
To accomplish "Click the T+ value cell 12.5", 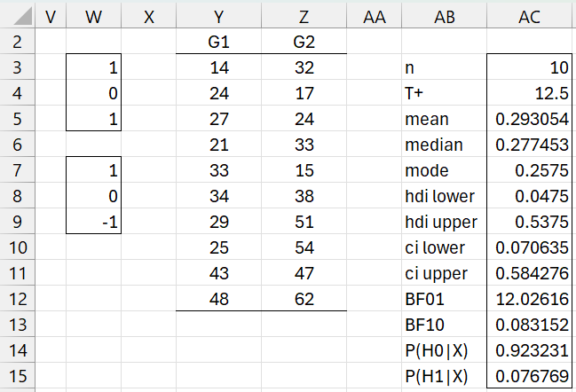I will point(530,93).
